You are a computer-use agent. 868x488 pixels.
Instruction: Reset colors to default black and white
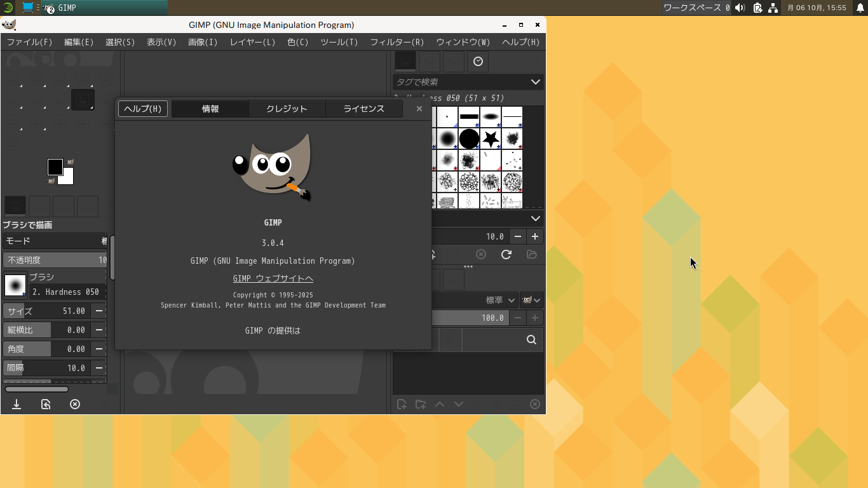[51, 181]
